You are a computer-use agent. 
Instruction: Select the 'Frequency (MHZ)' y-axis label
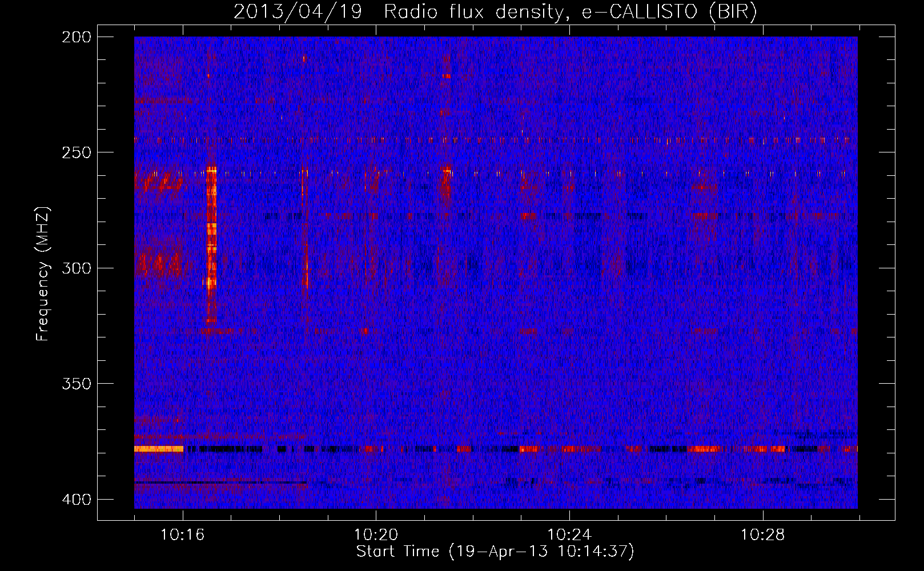pyautogui.click(x=43, y=274)
